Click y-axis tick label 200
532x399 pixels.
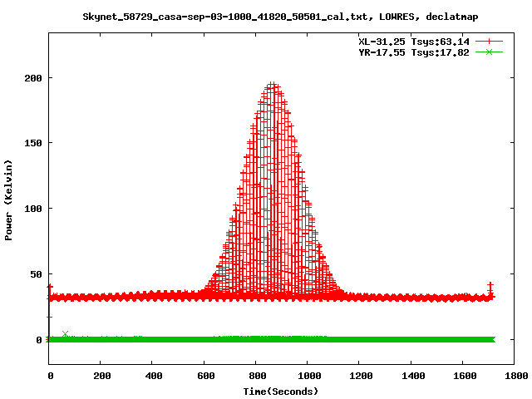[x=33, y=78]
